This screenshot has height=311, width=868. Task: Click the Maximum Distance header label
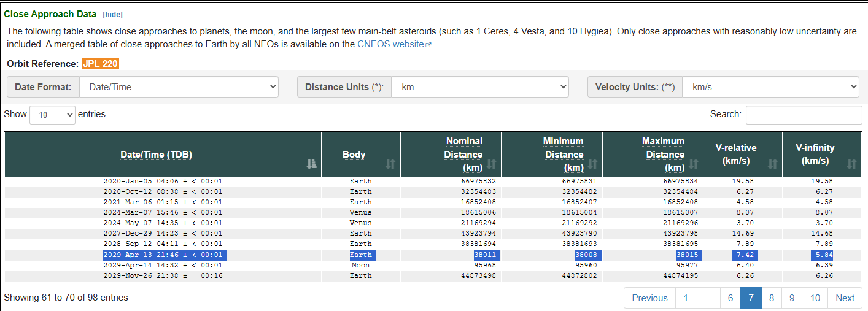click(664, 154)
